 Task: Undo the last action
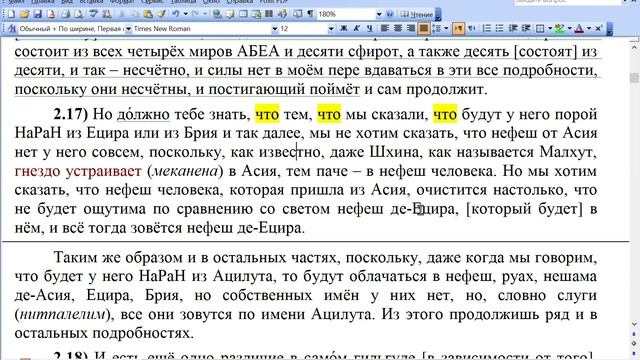click(176, 14)
